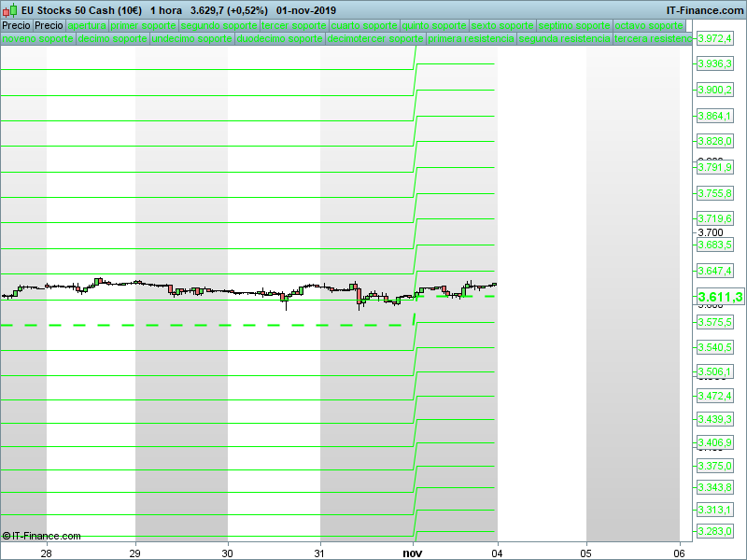The height and width of the screenshot is (560, 747).
Task: Select the 'noveno soporte' label
Action: [37, 38]
